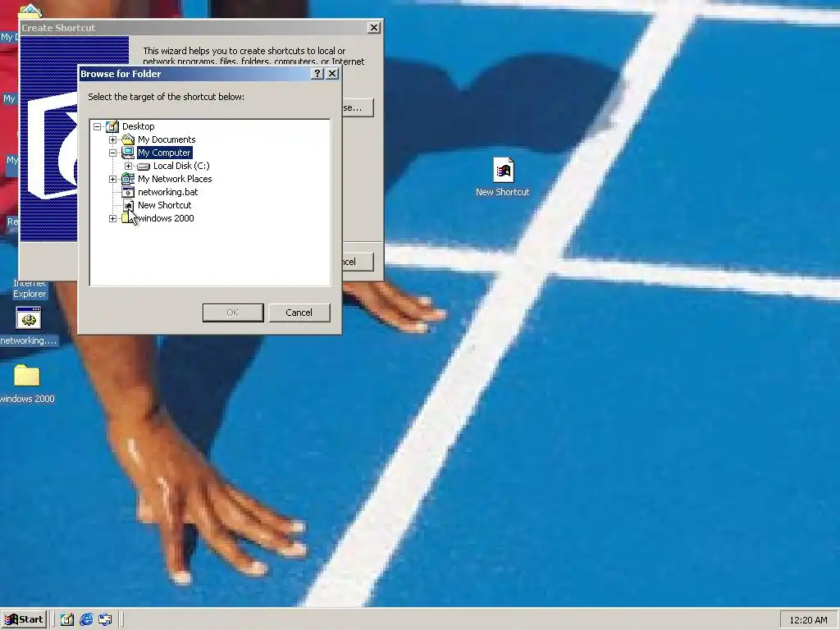Image resolution: width=840 pixels, height=630 pixels.
Task: Open the New Shortcut desktop icon
Action: tap(503, 177)
